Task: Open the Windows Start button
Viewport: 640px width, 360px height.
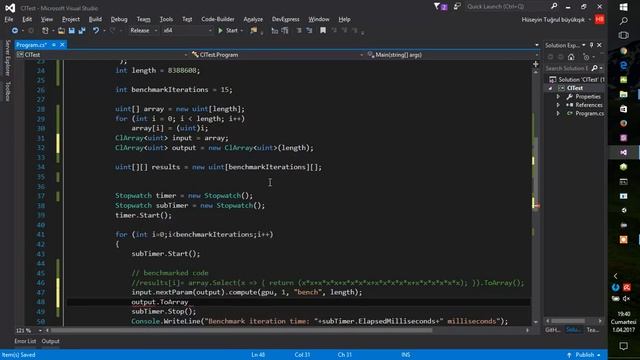Action: [x=624, y=7]
